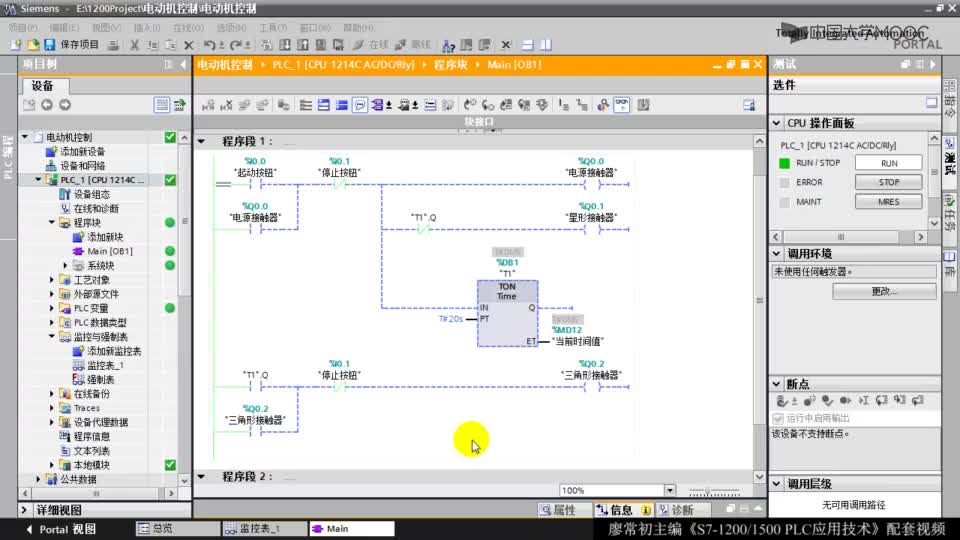Collapse the CPU 操作面板 section
This screenshot has height=540, width=960.
coord(777,123)
